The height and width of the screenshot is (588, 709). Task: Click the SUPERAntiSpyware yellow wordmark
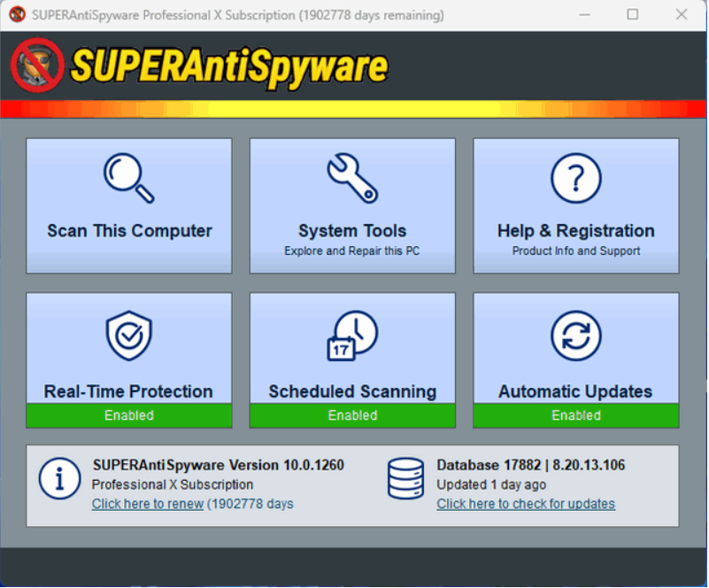click(x=229, y=67)
